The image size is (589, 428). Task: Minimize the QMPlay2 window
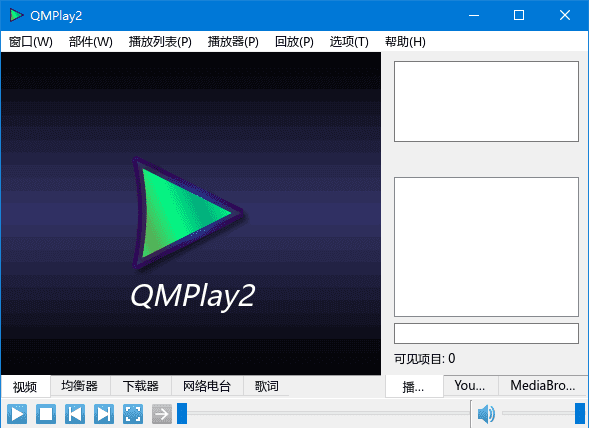tap(474, 15)
